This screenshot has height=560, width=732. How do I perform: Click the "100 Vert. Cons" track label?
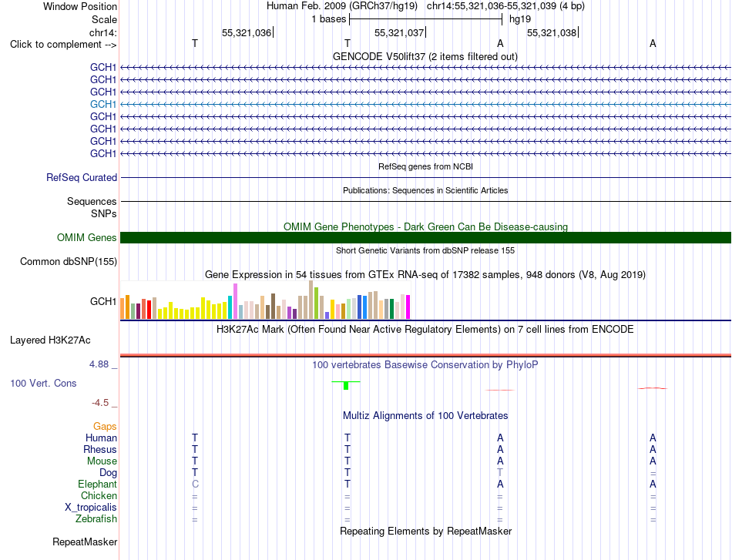point(43,383)
